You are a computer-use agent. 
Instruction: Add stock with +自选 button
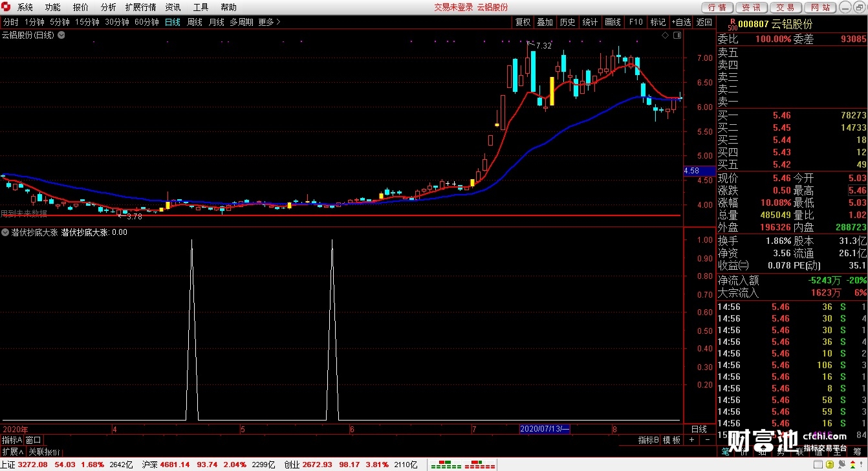pos(681,22)
